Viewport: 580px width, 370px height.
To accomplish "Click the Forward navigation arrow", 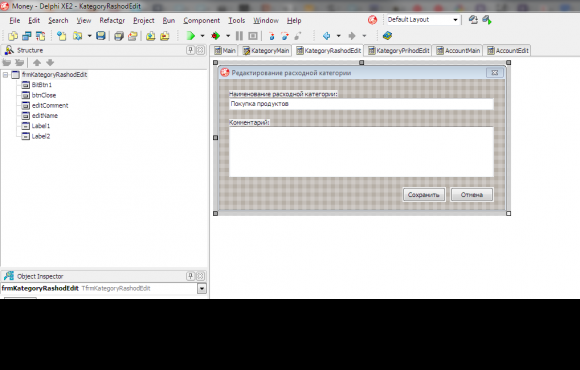I will 352,36.
